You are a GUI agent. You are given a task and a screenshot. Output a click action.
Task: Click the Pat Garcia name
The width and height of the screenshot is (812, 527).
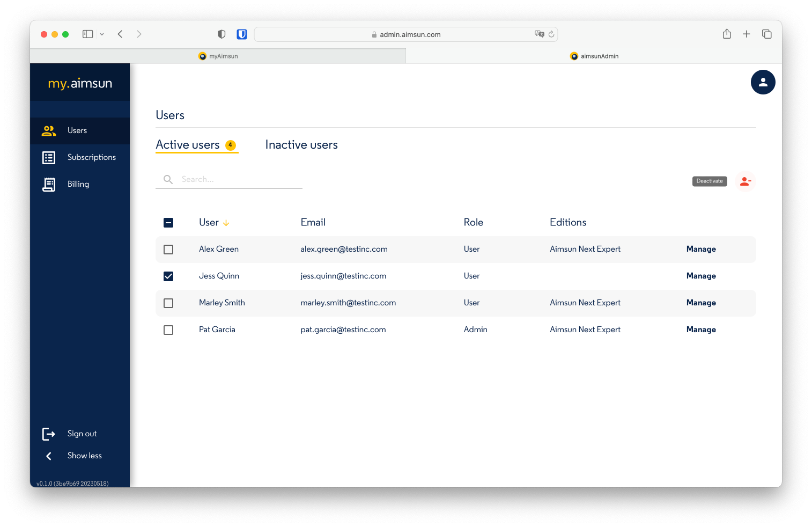[217, 330]
